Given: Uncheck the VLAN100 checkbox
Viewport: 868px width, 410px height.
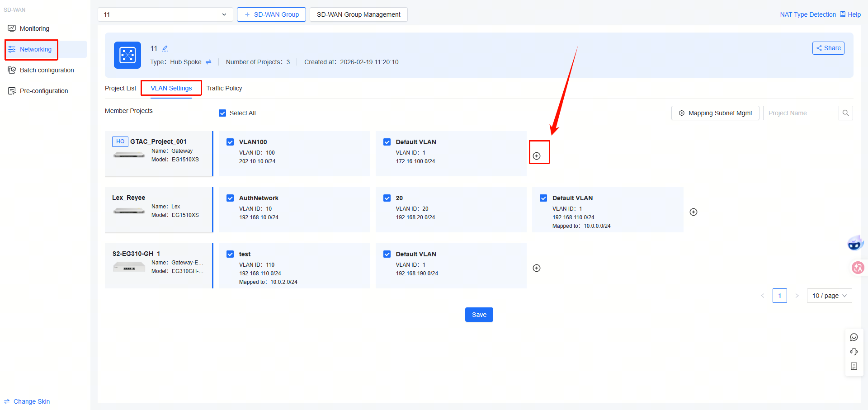Looking at the screenshot, I should click(230, 142).
